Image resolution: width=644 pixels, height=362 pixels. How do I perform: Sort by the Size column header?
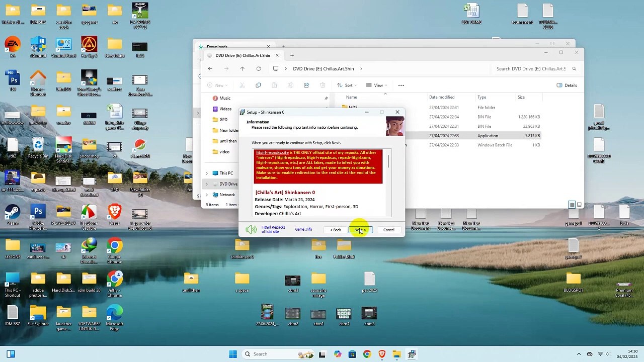tap(521, 97)
